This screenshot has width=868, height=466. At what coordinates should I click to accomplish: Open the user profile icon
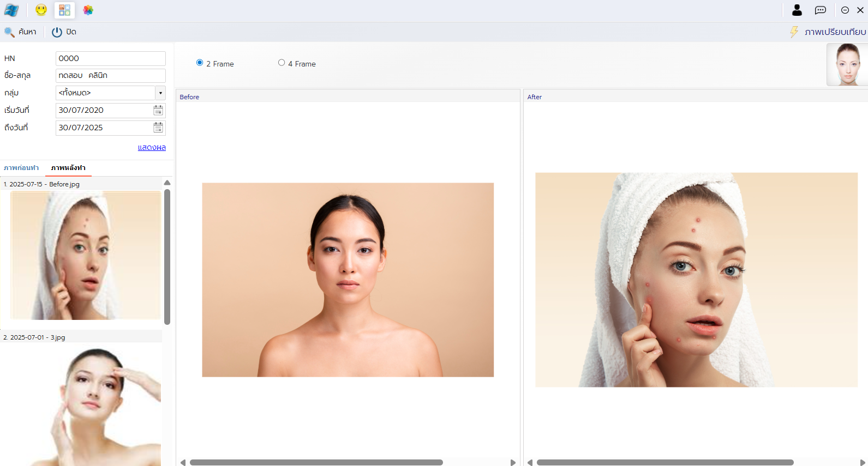797,10
